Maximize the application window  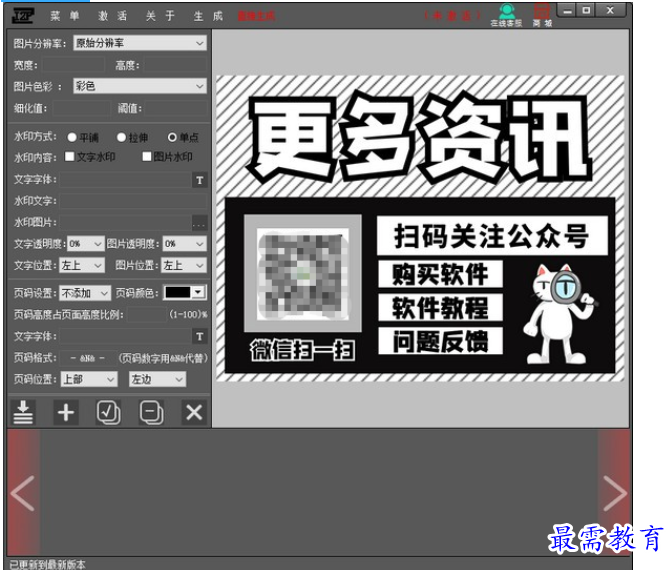[x=586, y=10]
